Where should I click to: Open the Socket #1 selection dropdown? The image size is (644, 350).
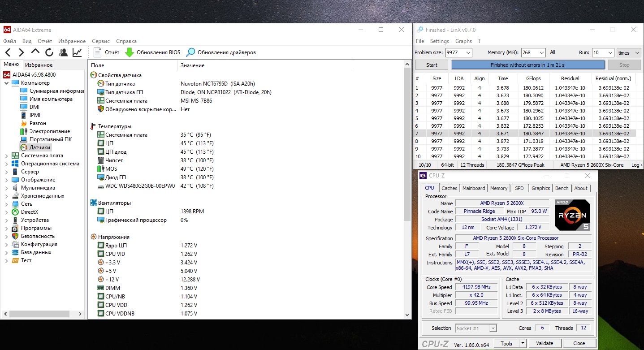point(476,328)
